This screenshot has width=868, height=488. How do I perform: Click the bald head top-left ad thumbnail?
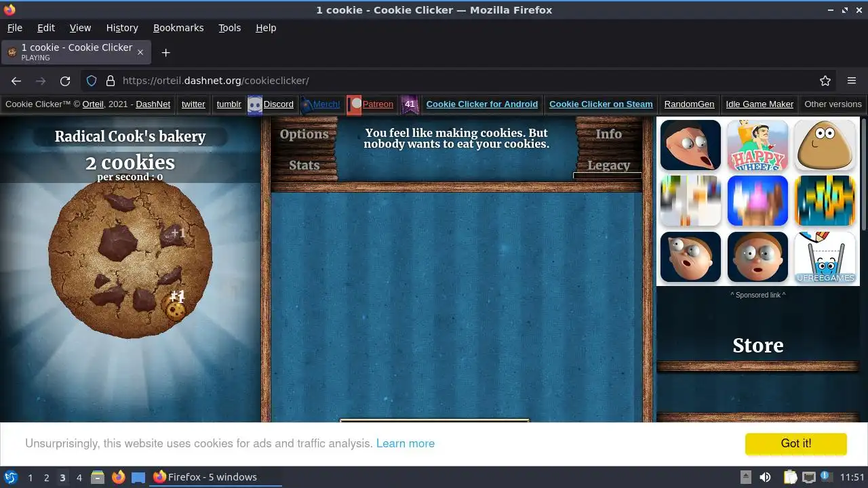tap(690, 145)
